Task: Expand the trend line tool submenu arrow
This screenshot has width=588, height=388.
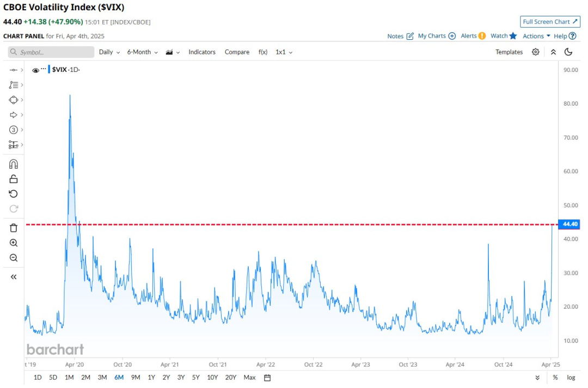Action: [x=22, y=70]
